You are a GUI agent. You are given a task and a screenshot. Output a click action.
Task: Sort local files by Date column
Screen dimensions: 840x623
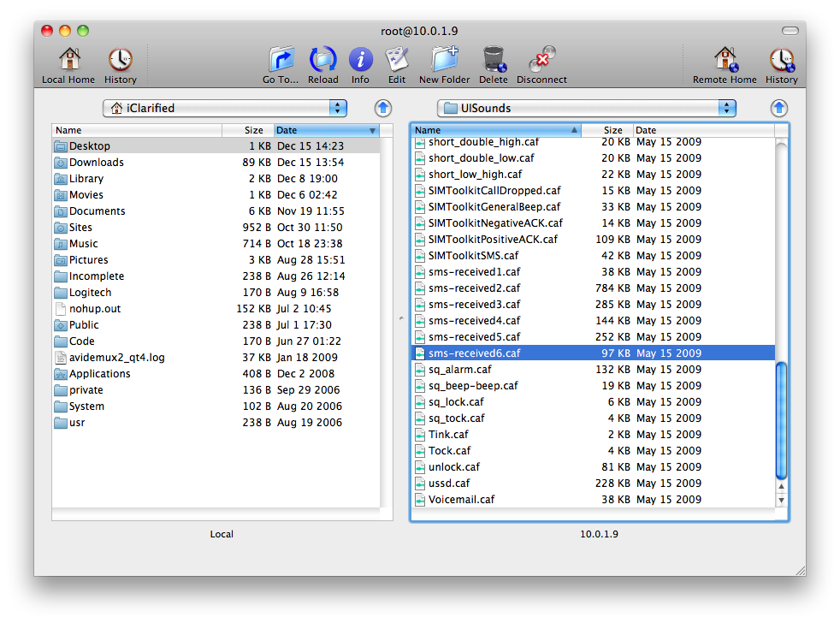(325, 130)
